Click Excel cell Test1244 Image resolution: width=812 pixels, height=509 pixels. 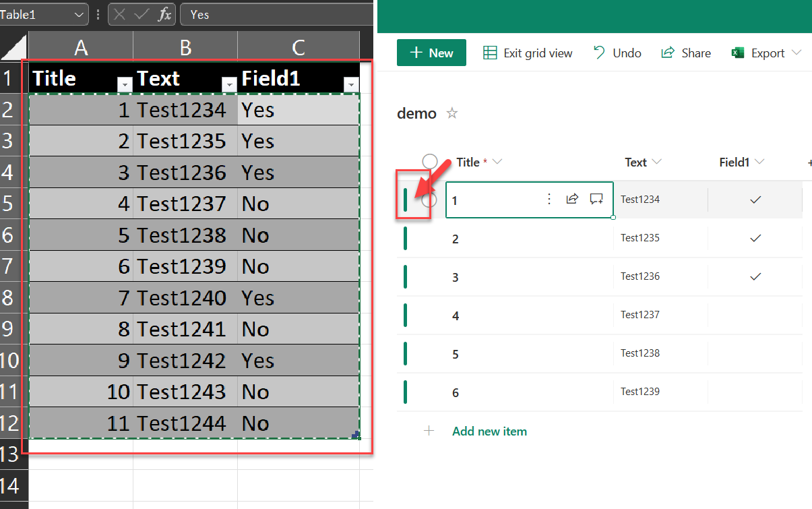click(x=185, y=423)
